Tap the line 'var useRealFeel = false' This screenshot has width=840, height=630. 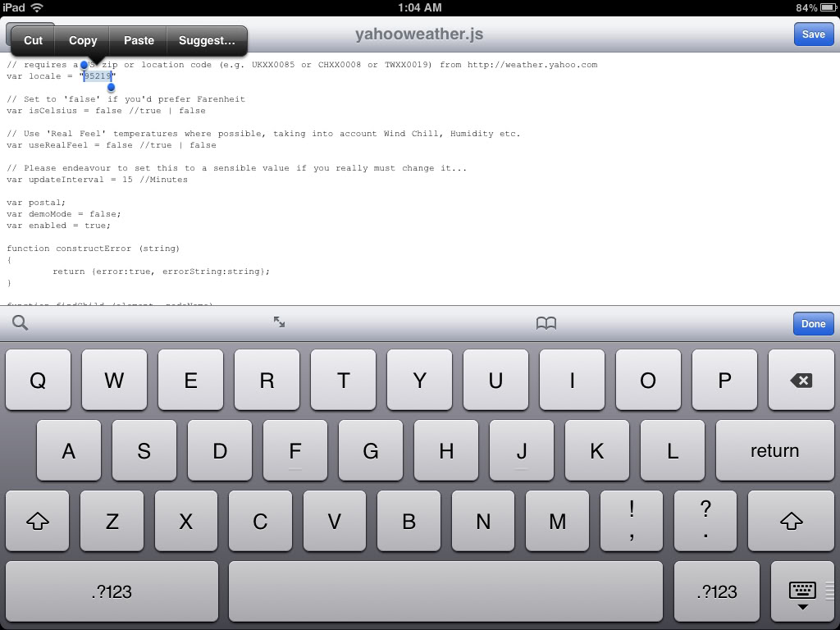[x=112, y=145]
